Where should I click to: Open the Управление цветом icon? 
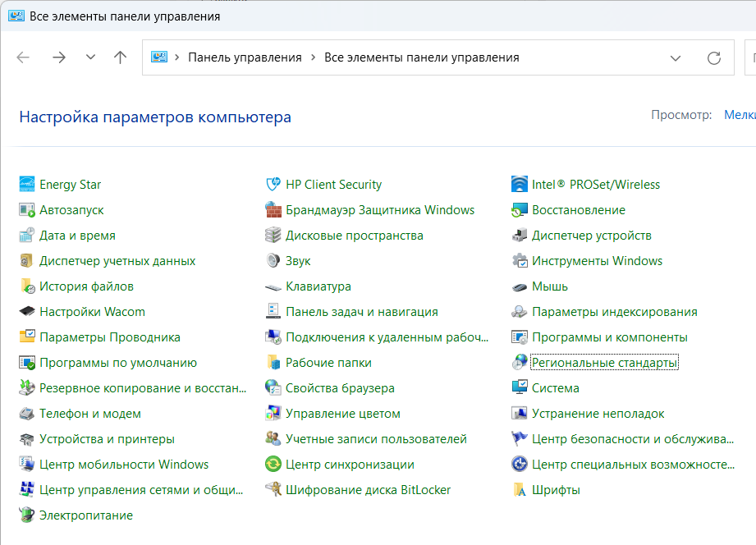[x=273, y=414]
